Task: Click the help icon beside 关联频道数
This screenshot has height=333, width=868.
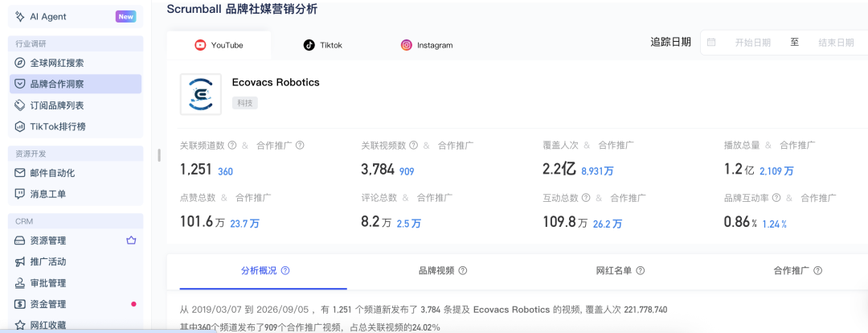Action: point(232,145)
